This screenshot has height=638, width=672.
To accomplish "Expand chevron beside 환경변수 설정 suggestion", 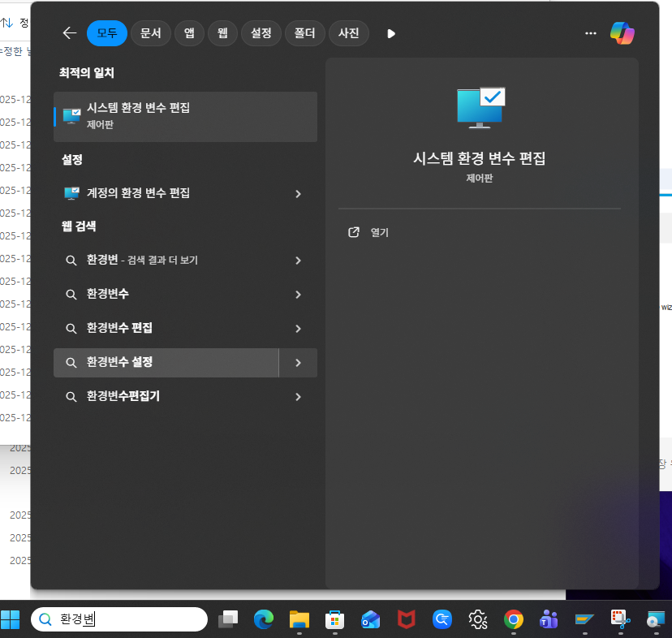I will click(299, 363).
